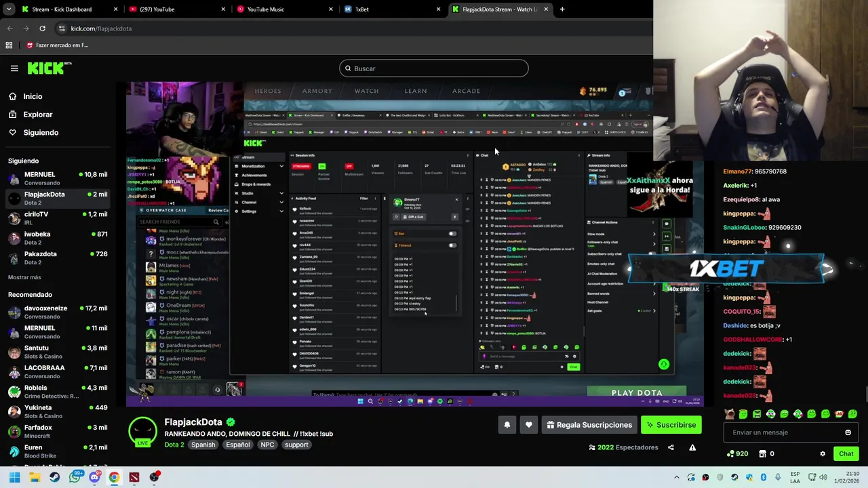Open Dota 2 from taskbar

(x=134, y=477)
